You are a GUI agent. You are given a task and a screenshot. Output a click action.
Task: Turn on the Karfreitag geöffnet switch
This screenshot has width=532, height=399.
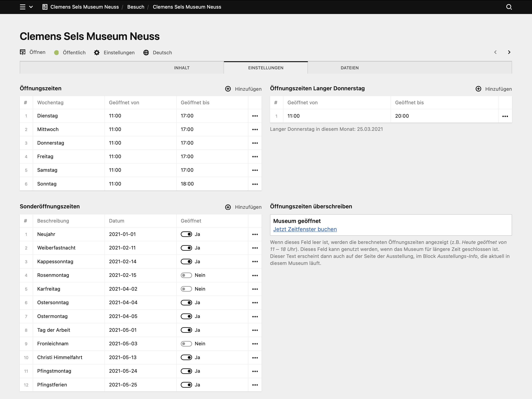pyautogui.click(x=186, y=289)
